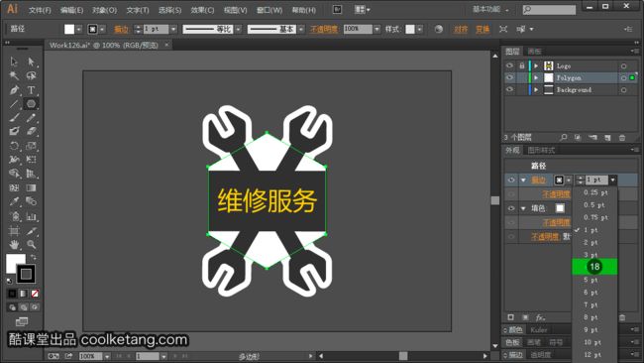Select the Line Segment tool

tap(14, 103)
